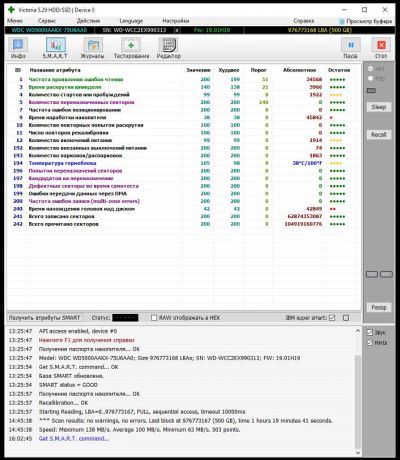Select the S.M.A.R.T toolbar icon

[55, 48]
